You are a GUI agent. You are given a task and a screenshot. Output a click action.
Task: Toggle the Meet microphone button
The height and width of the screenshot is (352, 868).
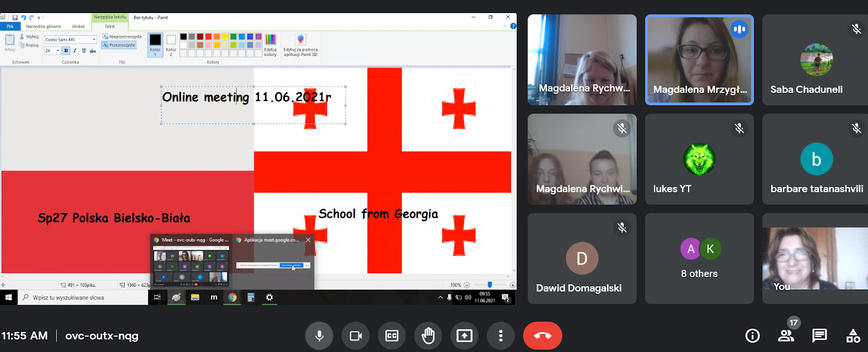click(x=320, y=336)
